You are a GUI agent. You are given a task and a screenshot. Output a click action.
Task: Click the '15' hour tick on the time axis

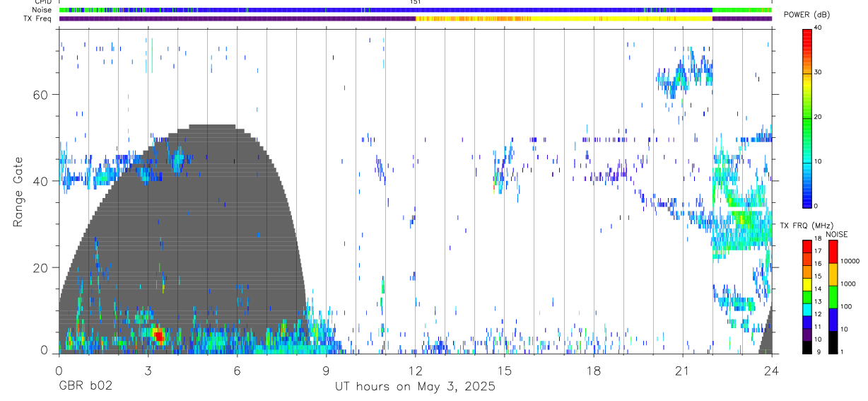point(505,370)
